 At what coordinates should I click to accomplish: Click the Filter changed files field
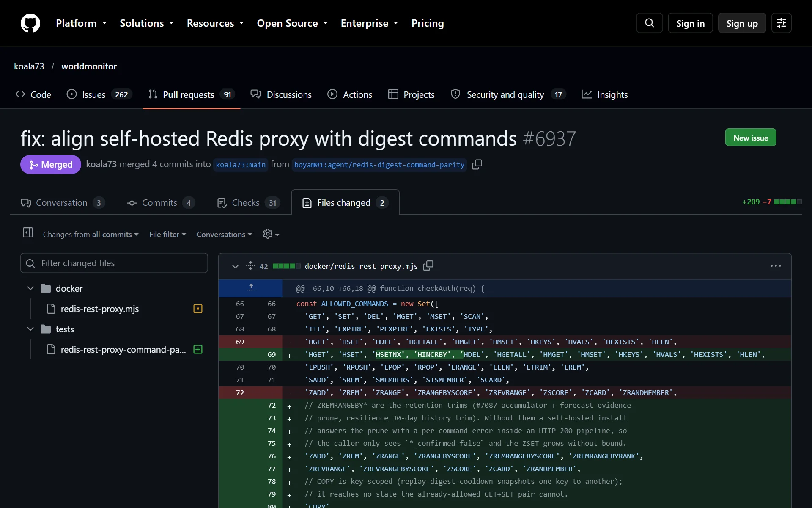pos(114,263)
